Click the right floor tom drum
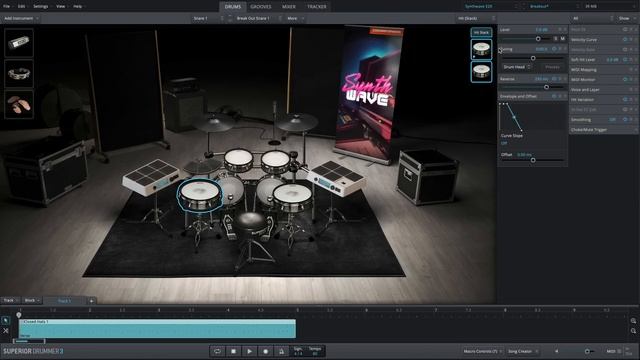The width and height of the screenshot is (640, 360). click(292, 198)
